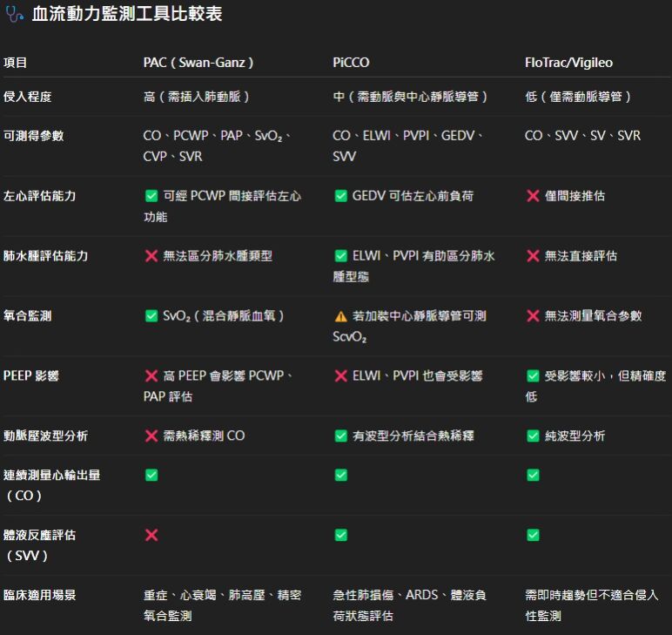The image size is (672, 635).
Task: Click the 侵入程度 row label
Action: [x=27, y=97]
